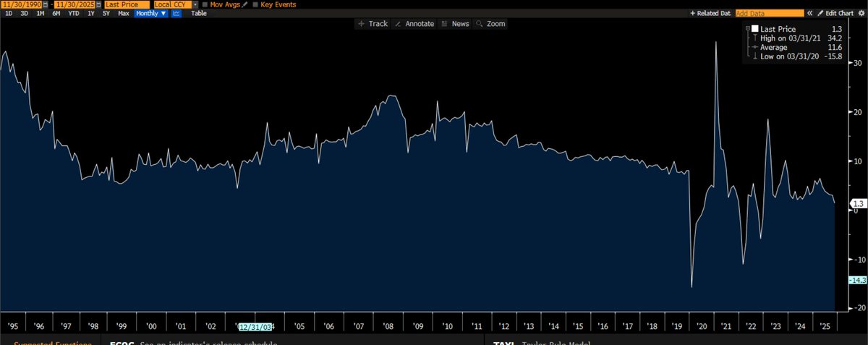The width and height of the screenshot is (868, 345).
Task: Select the Max time range
Action: pyautogui.click(x=124, y=13)
